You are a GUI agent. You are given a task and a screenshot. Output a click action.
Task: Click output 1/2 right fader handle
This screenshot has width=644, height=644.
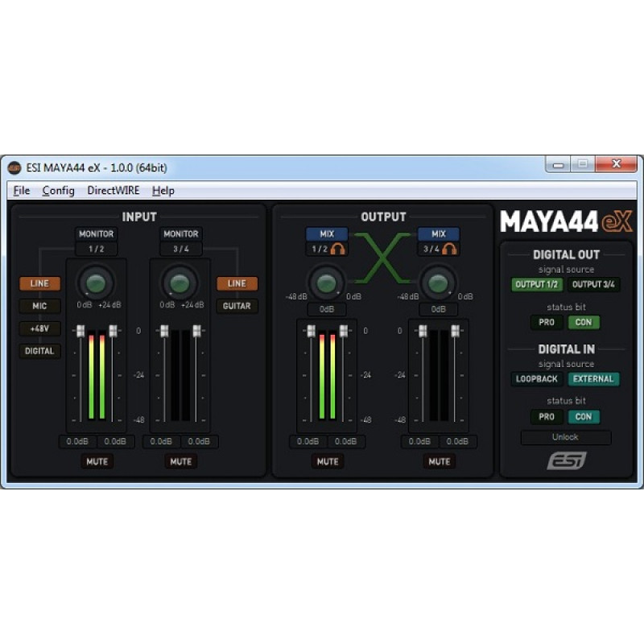click(x=344, y=331)
